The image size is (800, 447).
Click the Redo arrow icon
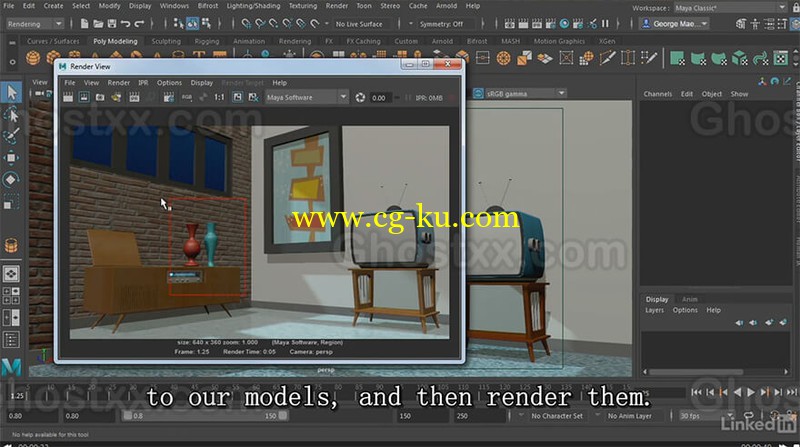139,23
